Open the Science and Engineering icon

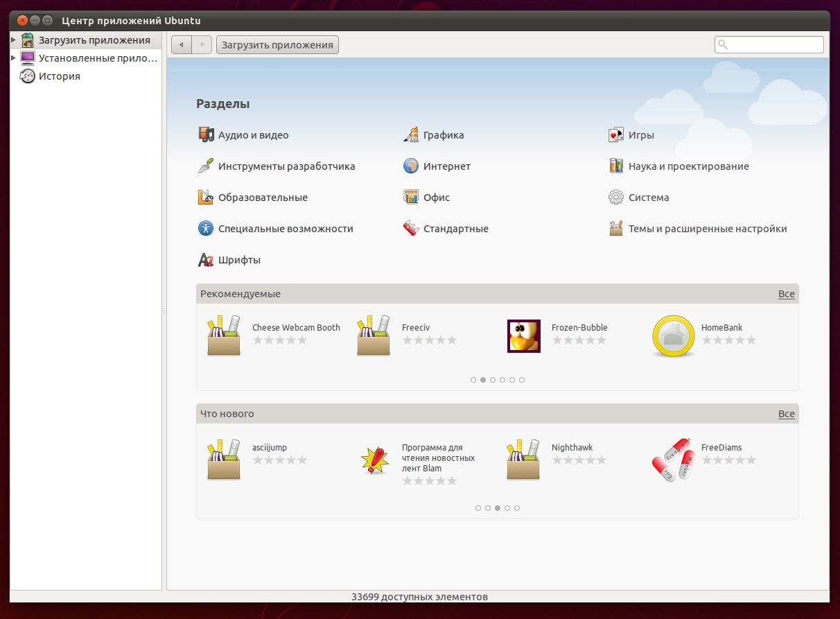click(x=616, y=166)
